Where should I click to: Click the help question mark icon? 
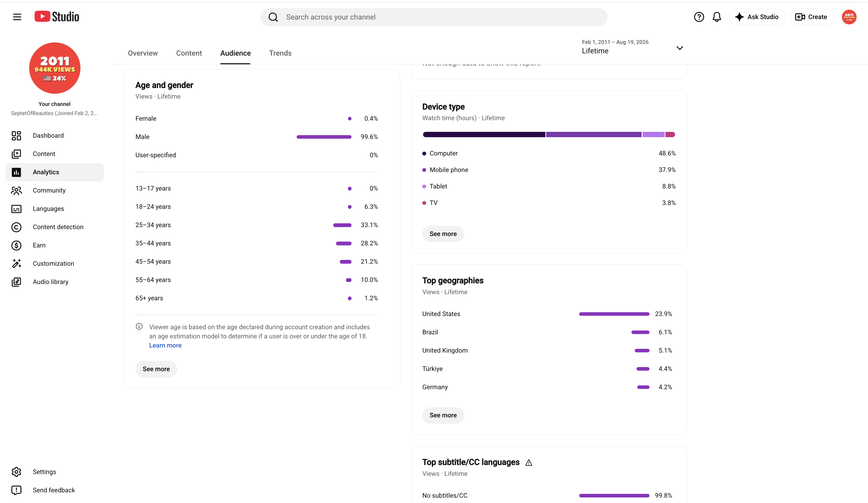[x=698, y=17]
